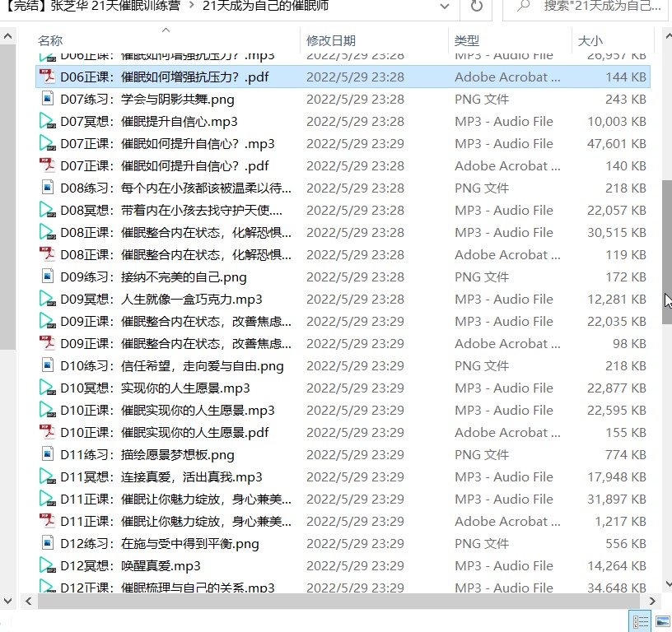Click PNG icon of D09练习：接纳不完美的自己
672x632 pixels.
click(x=48, y=276)
